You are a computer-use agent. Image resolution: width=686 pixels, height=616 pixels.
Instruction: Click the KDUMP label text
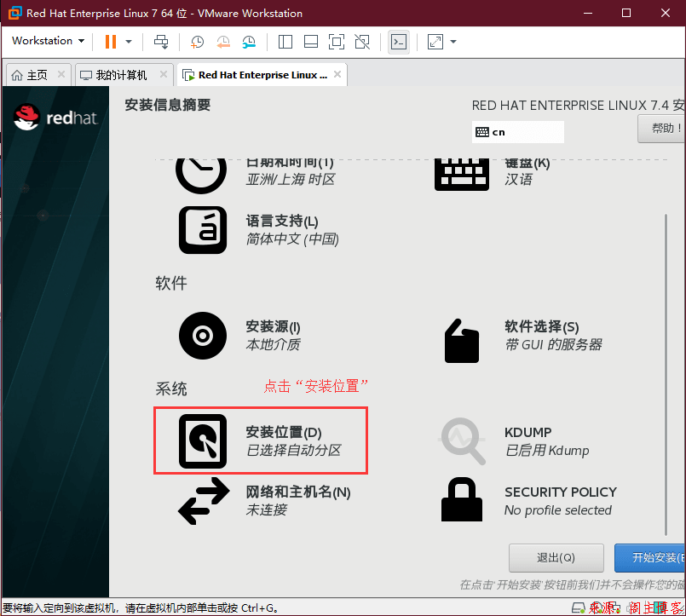tap(527, 433)
